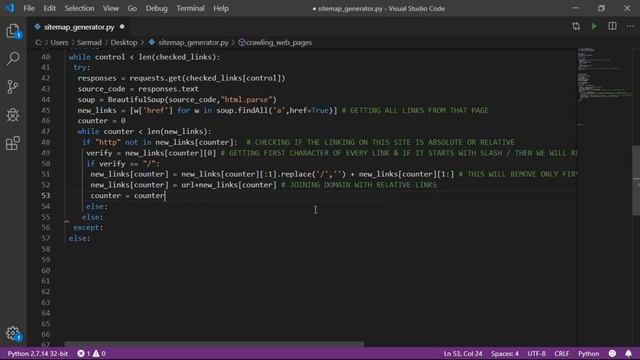Viewport: 640px width, 360px height.
Task: Open the Debug view with the bug icon
Action: pos(13,115)
